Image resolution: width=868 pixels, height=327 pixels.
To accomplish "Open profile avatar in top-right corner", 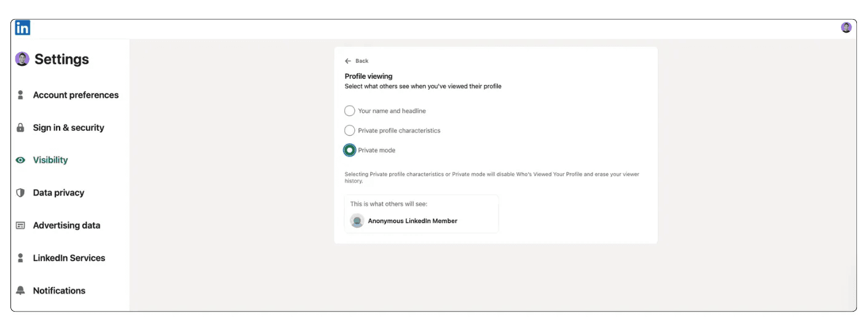I will click(x=846, y=27).
